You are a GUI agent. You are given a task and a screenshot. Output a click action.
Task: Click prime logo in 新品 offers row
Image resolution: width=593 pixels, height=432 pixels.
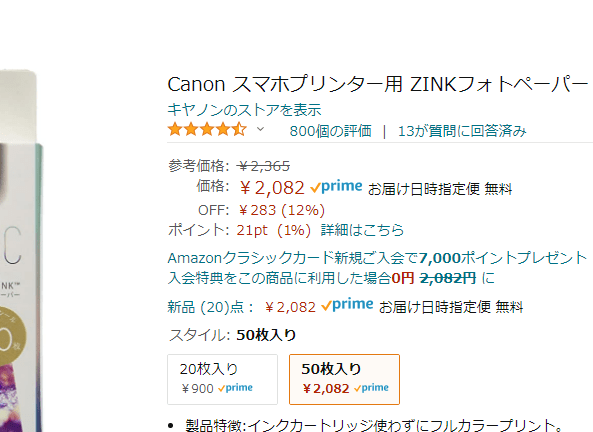(347, 305)
